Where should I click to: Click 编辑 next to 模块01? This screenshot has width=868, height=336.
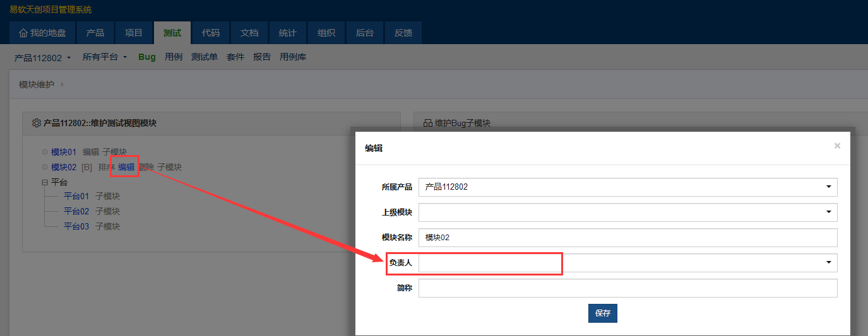[91, 152]
